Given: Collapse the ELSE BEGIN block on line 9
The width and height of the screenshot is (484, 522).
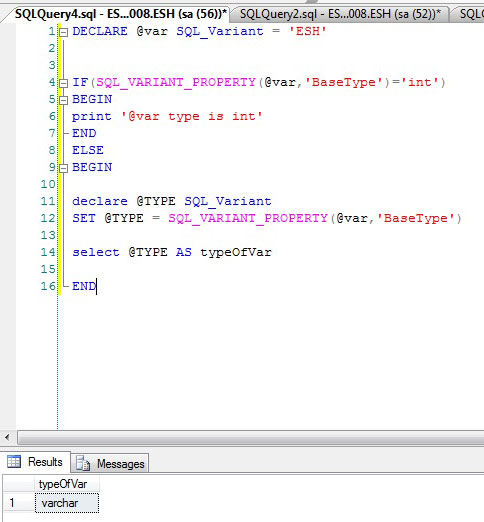Looking at the screenshot, I should (x=63, y=168).
